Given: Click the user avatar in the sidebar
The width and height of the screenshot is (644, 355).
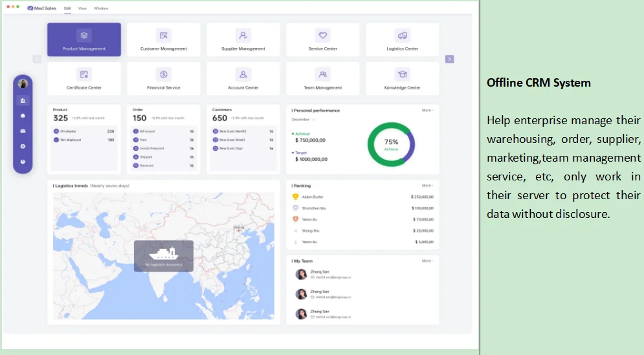Looking at the screenshot, I should [23, 83].
